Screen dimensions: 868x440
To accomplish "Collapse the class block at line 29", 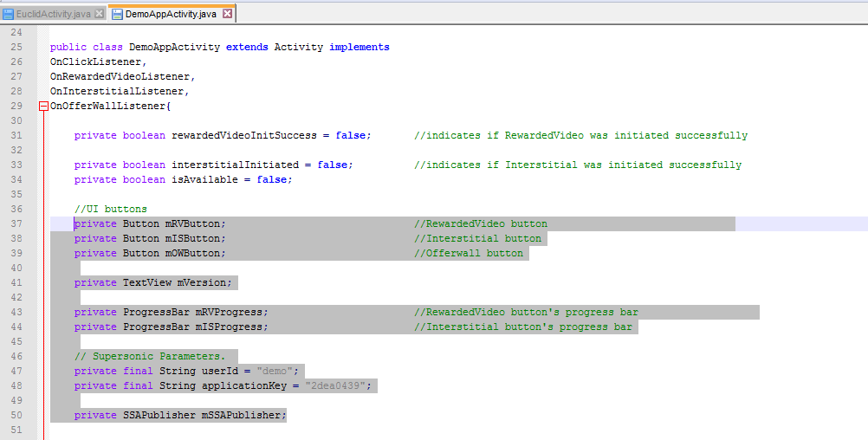I will point(43,107).
